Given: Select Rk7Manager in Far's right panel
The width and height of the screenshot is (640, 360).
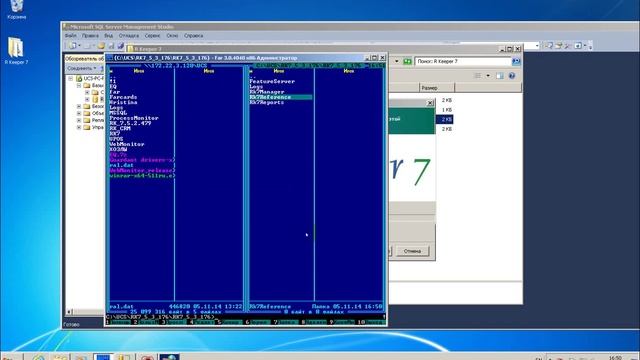Looking at the screenshot, I should point(267,92).
